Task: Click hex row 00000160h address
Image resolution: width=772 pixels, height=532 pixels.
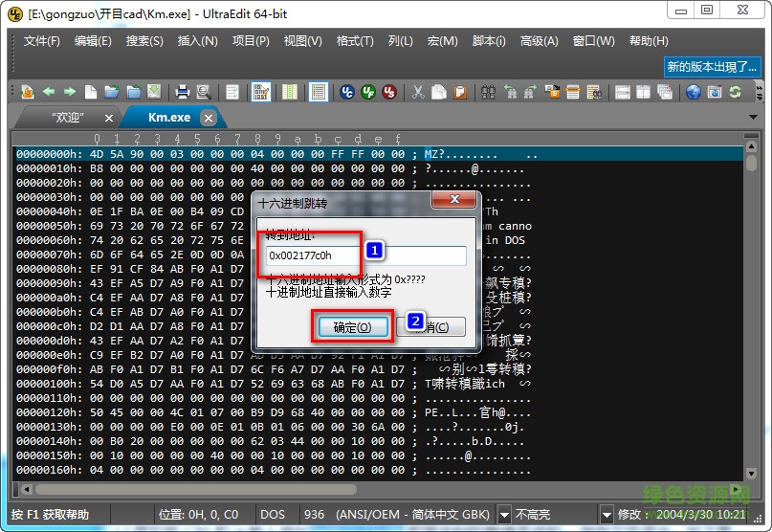Action: click(x=49, y=470)
